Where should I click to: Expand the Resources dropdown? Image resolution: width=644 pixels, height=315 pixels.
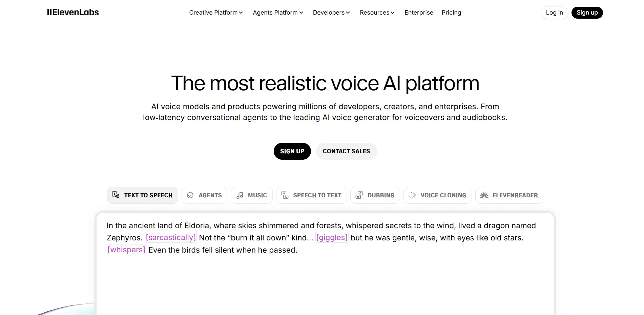click(x=377, y=13)
